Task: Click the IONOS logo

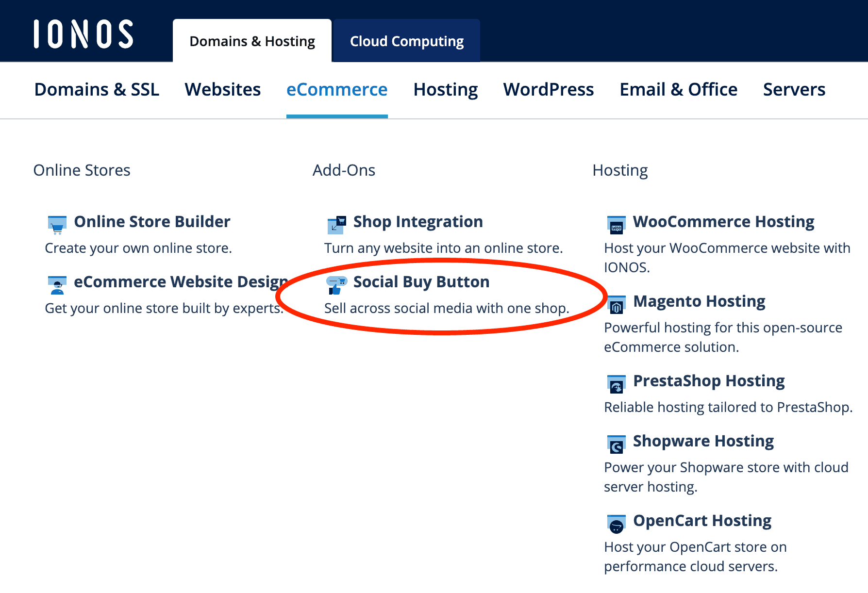Action: tap(83, 34)
